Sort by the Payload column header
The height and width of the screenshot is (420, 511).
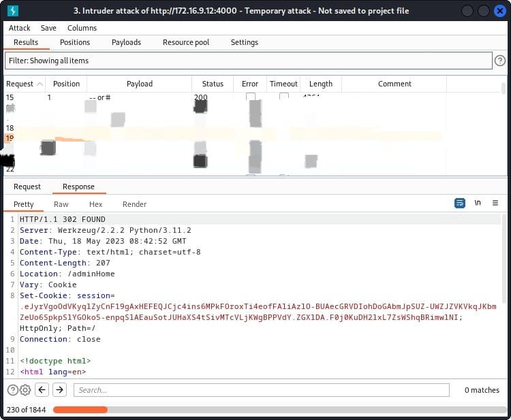pyautogui.click(x=140, y=84)
